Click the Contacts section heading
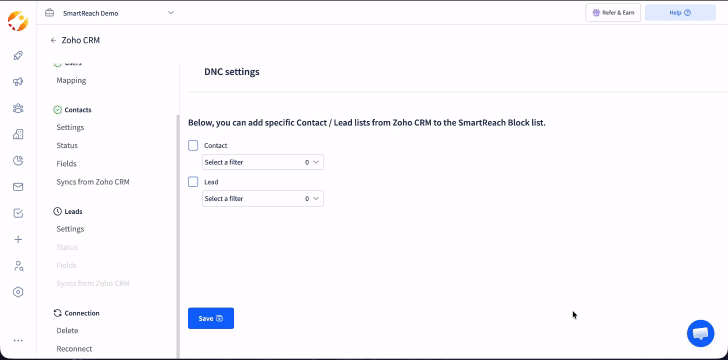The image size is (728, 360). click(x=78, y=110)
